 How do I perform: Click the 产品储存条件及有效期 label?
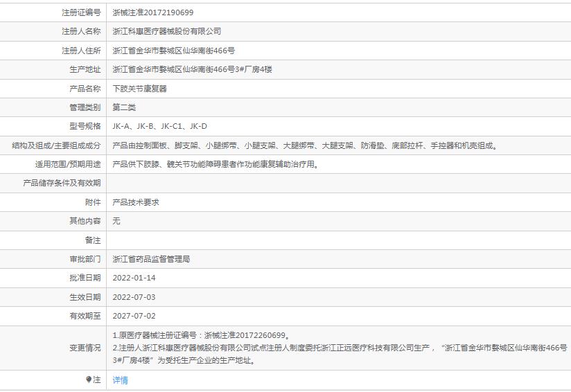tap(62, 183)
